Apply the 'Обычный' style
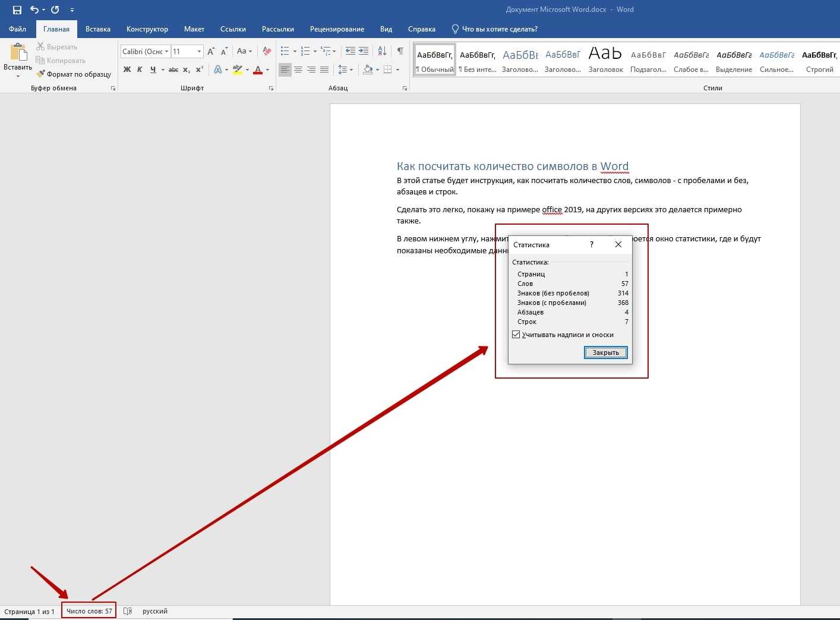840x620 pixels. [435, 60]
